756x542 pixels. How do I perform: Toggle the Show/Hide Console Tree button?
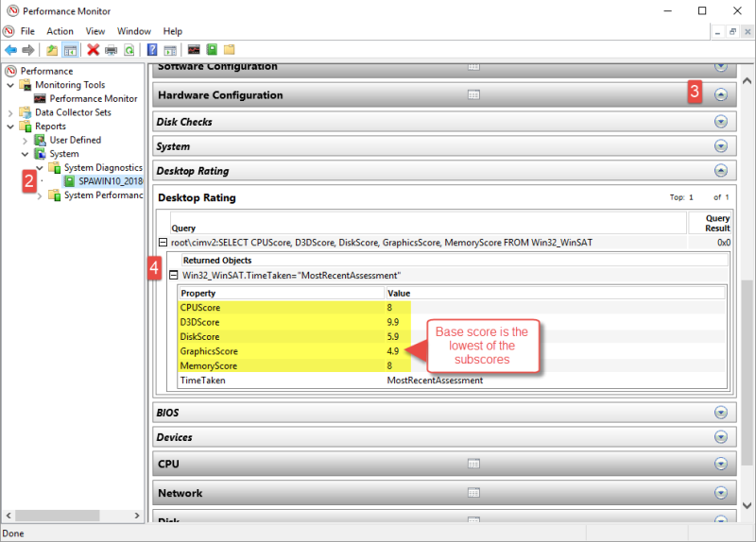pos(70,50)
